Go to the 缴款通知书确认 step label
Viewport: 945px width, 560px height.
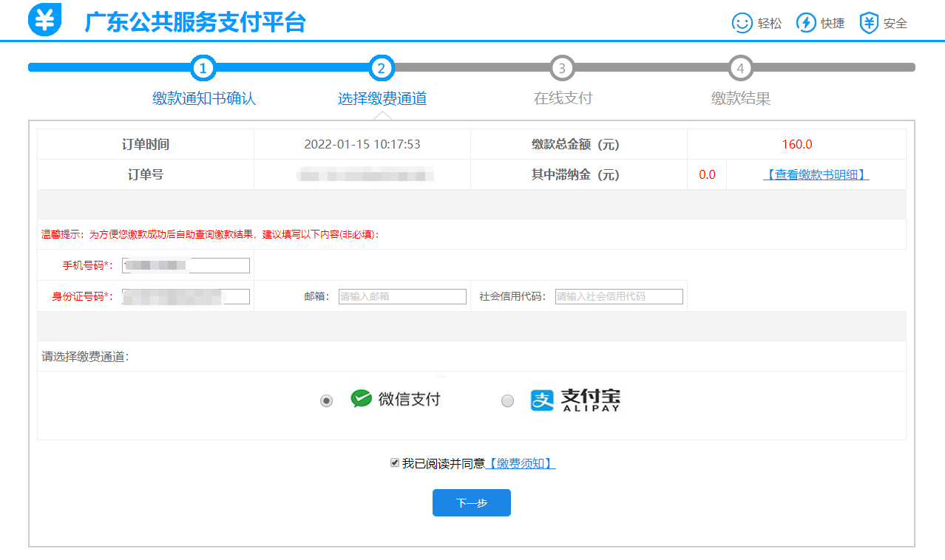click(x=204, y=98)
